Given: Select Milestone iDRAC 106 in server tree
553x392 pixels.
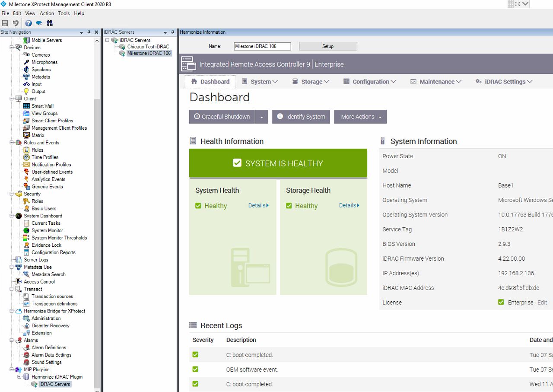Looking at the screenshot, I should [149, 53].
